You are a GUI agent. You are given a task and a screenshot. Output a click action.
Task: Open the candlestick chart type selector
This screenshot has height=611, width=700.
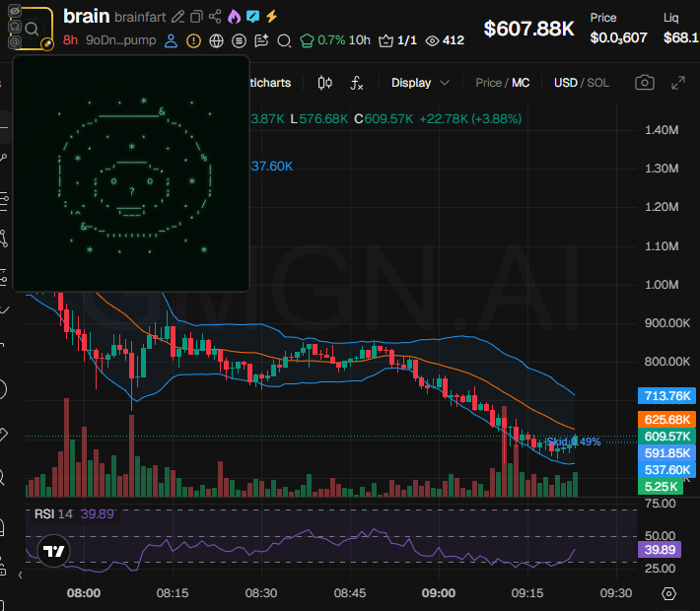coord(325,83)
